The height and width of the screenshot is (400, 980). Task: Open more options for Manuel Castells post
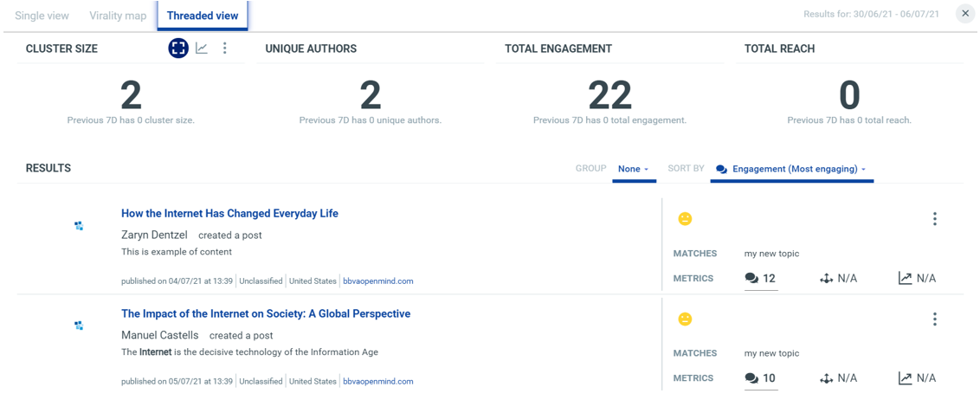click(x=934, y=319)
